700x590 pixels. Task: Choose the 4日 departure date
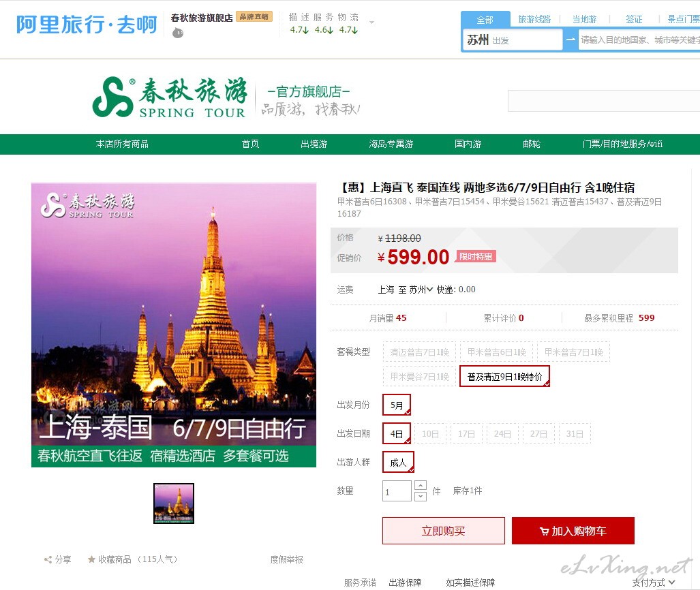coord(397,433)
